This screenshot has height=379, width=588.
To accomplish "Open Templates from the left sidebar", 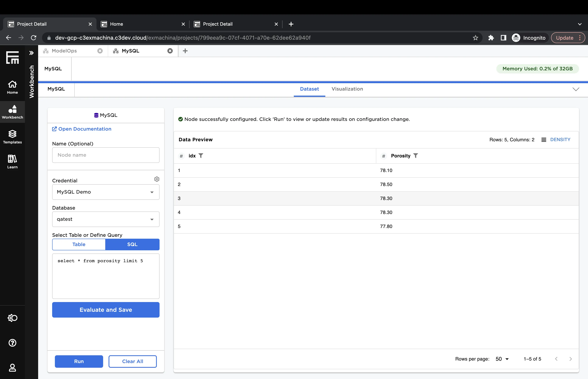I will [x=12, y=137].
